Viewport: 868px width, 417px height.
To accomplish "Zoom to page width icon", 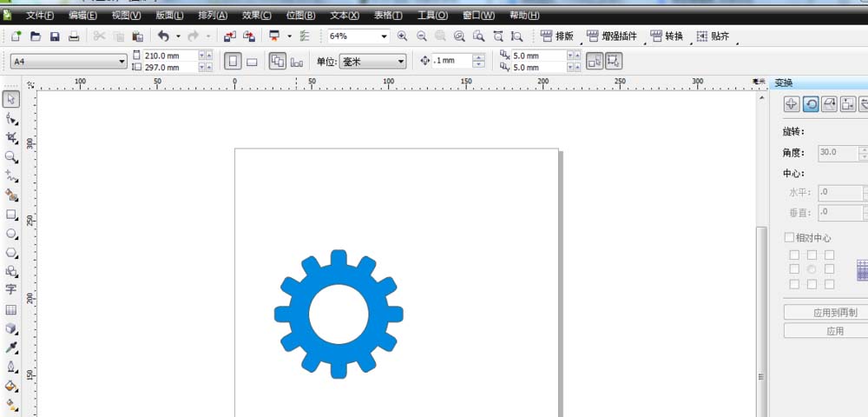I will 498,36.
